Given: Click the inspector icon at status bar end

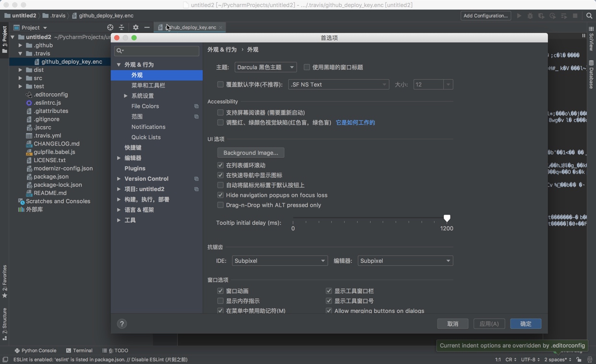Looking at the screenshot, I should pyautogui.click(x=590, y=359).
